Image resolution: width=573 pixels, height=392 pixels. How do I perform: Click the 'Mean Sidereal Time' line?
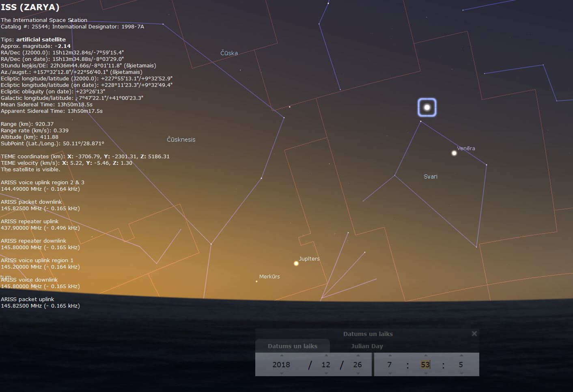tap(47, 104)
